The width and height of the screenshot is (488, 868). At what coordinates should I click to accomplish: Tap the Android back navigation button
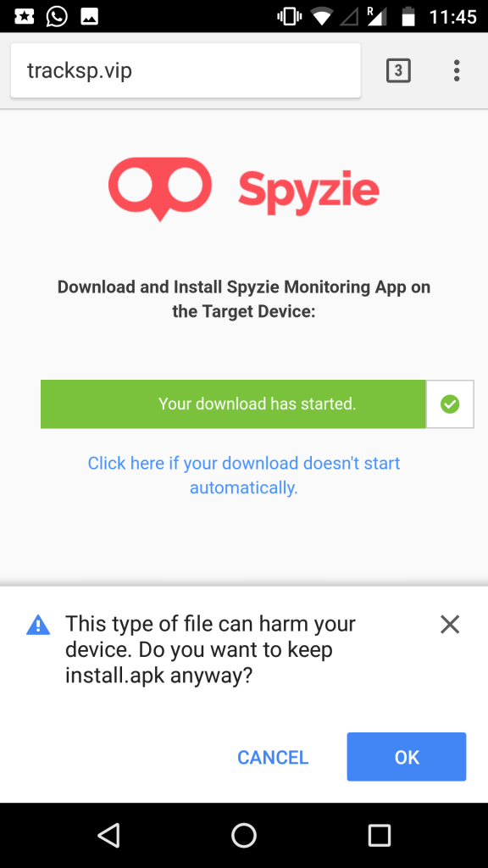109,835
